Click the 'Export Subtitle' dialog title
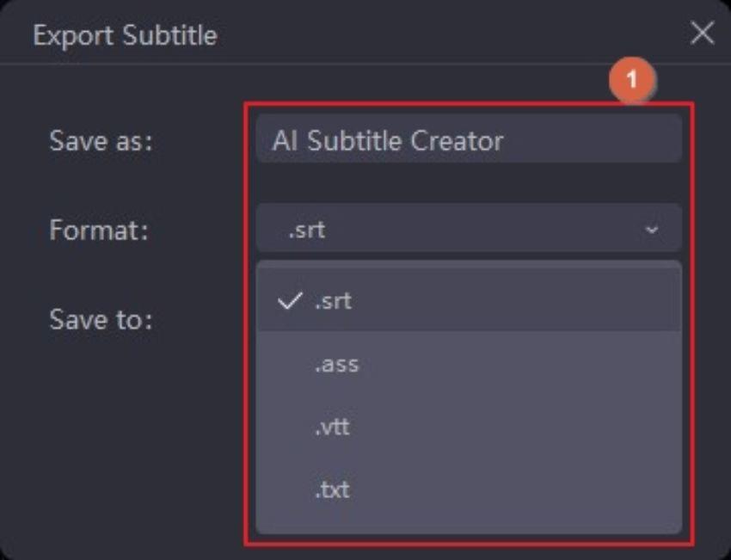The height and width of the screenshot is (560, 731). (125, 35)
